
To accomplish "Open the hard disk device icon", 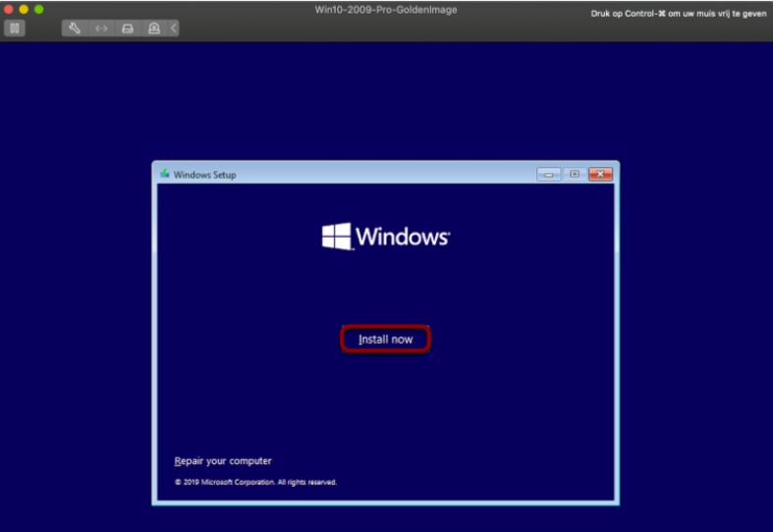I will (x=128, y=28).
